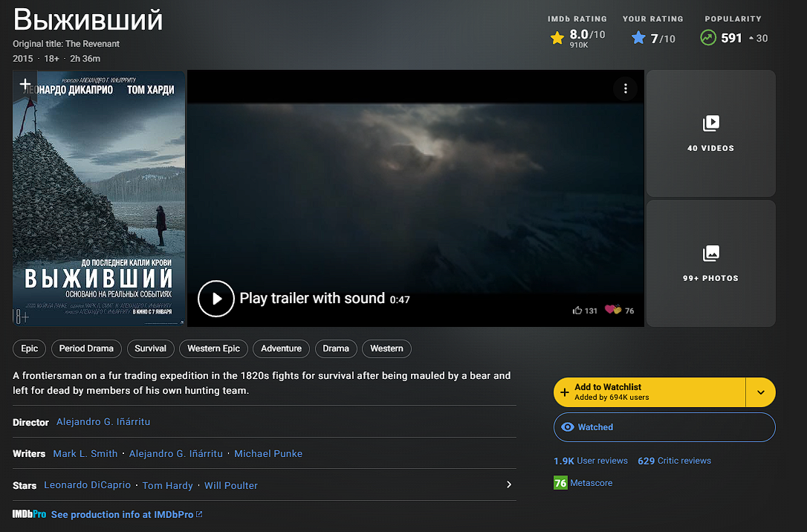The height and width of the screenshot is (532, 807).
Task: Click the 8.0/10 IMDb rating value
Action: pos(587,34)
